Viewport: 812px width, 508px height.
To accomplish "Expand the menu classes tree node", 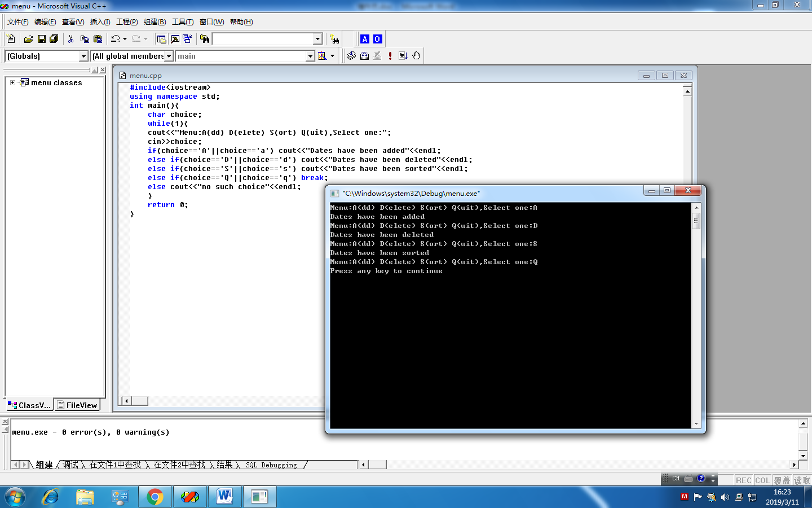I will 12,82.
